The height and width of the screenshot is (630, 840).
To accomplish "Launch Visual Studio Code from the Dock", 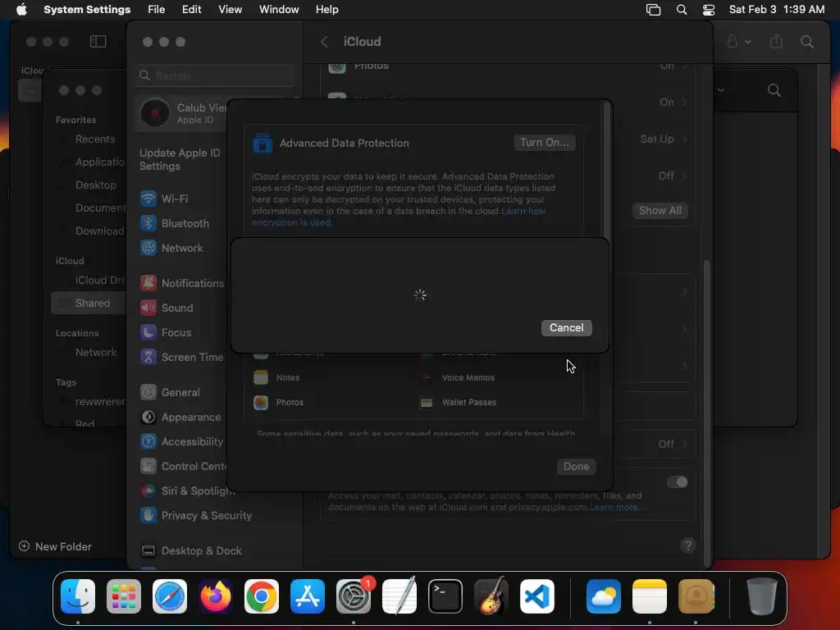I will (x=537, y=596).
